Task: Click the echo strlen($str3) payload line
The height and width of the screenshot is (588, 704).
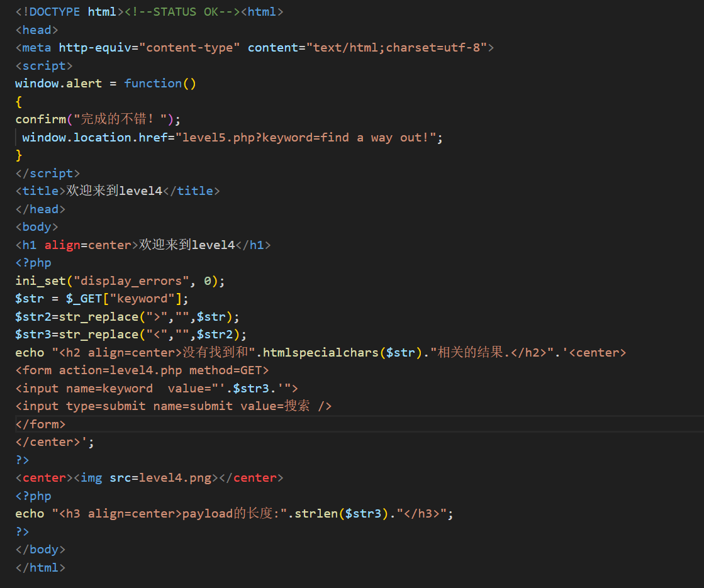Action: tap(235, 514)
